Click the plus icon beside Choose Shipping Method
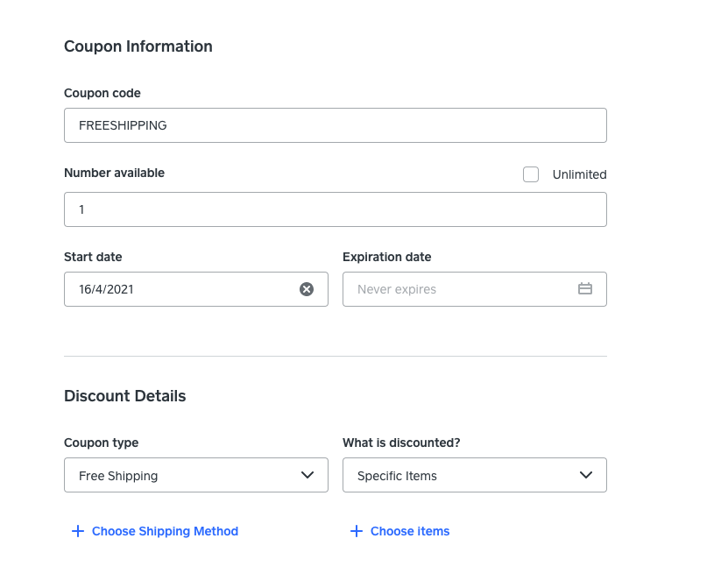 78,531
